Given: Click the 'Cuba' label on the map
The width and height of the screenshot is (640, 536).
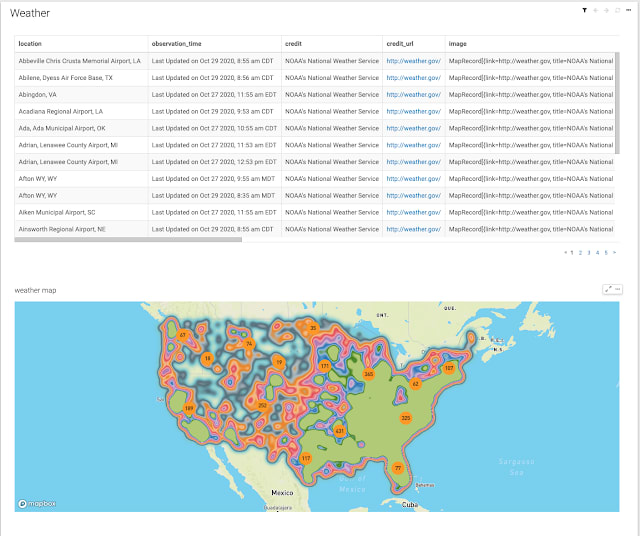Looking at the screenshot, I should [410, 505].
